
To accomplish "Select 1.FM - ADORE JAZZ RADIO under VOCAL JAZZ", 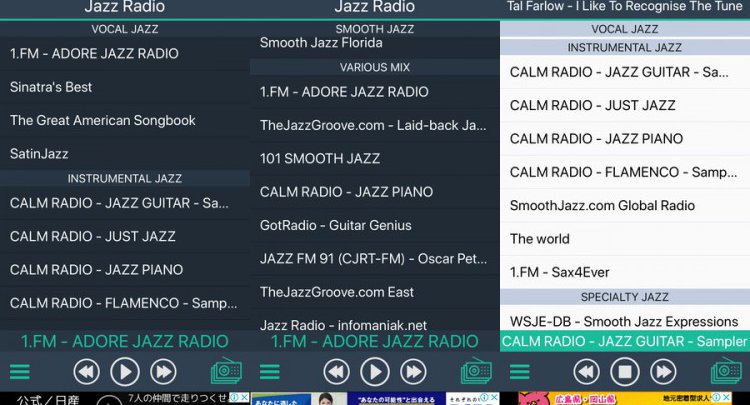I will tap(125, 54).
